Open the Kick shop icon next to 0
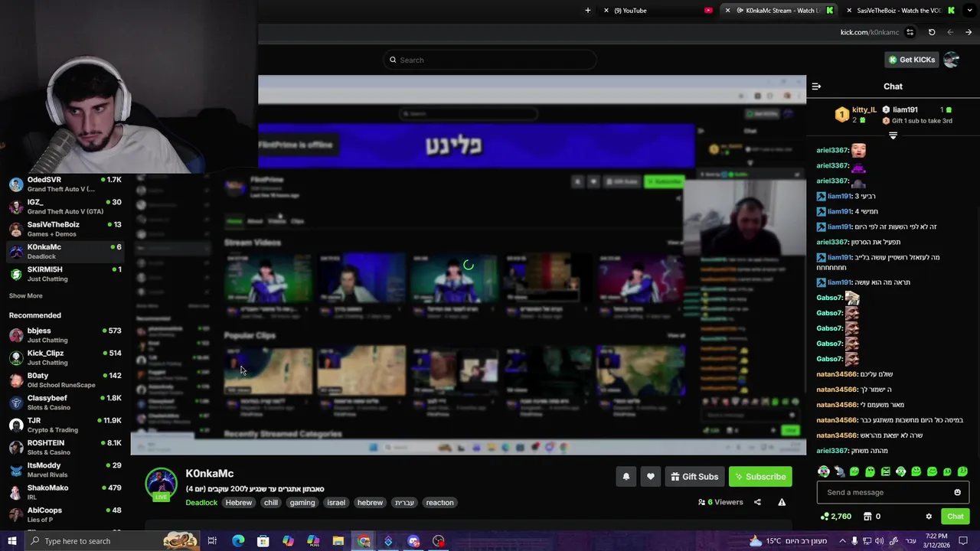This screenshot has height=551, width=980. coord(867,517)
